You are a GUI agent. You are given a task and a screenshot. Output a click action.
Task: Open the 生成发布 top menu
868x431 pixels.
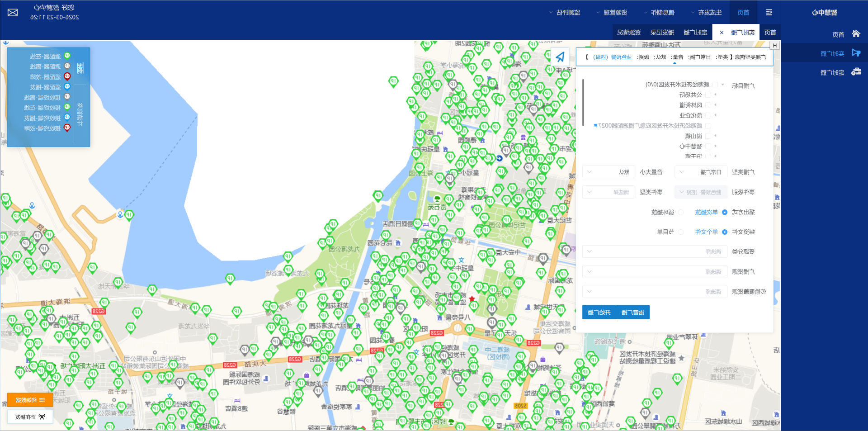(x=707, y=12)
